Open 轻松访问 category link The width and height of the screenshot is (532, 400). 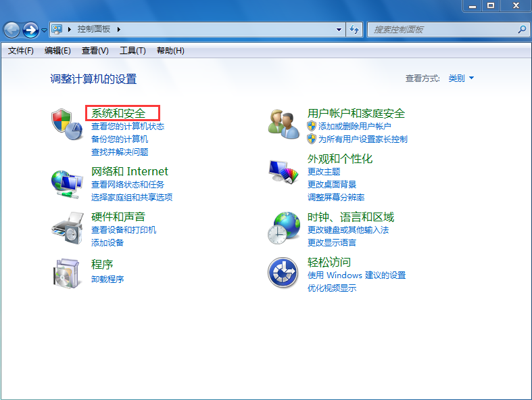point(329,262)
